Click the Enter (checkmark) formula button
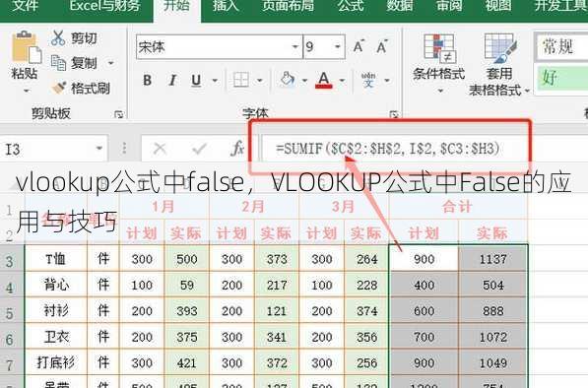The height and width of the screenshot is (388, 588). pos(199,149)
